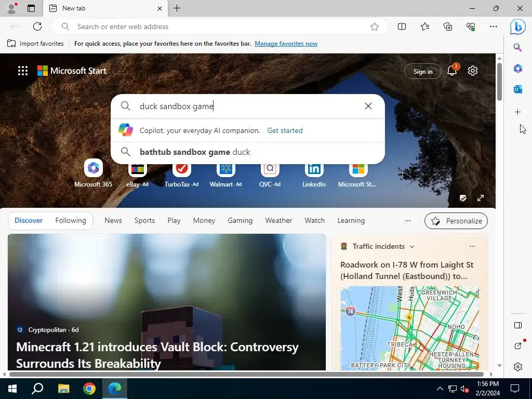The height and width of the screenshot is (399, 532).
Task: Open the traffic map thumbnail
Action: (409, 328)
